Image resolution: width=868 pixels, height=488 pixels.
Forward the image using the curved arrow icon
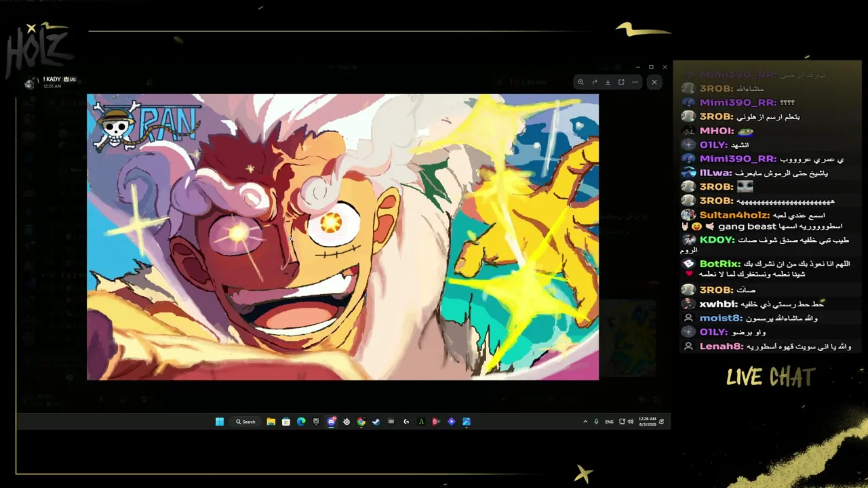[x=594, y=82]
